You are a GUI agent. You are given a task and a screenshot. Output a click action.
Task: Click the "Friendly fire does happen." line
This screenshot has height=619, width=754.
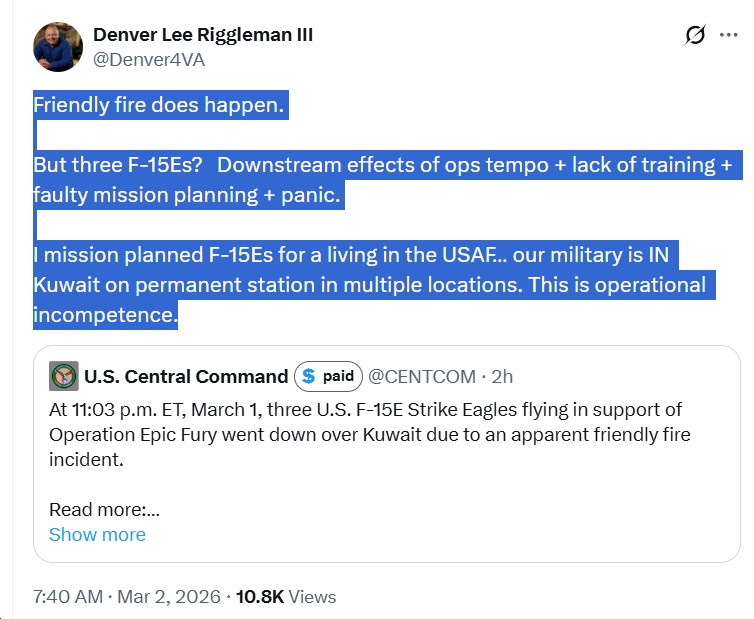click(160, 105)
